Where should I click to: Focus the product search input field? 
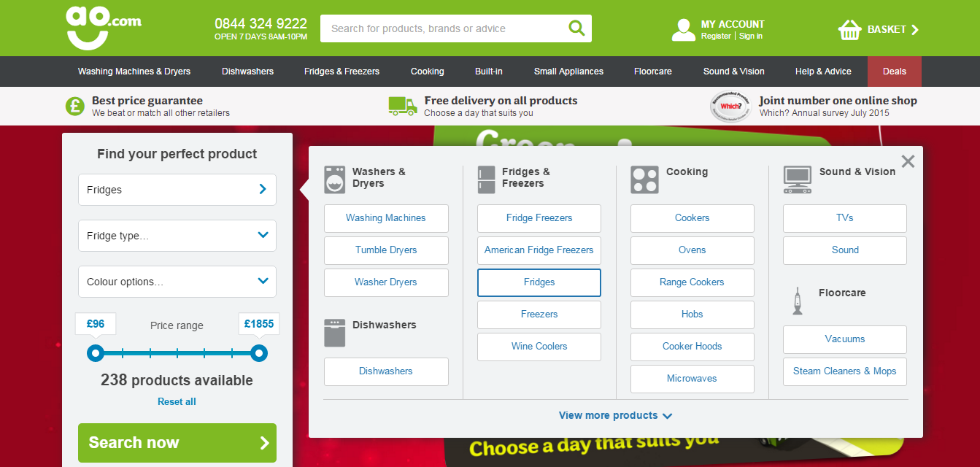click(x=445, y=28)
